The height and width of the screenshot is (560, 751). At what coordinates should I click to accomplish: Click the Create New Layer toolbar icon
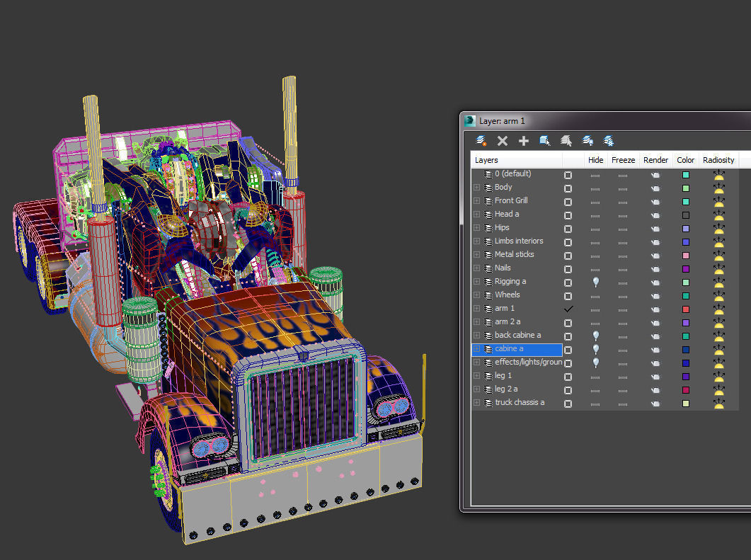(x=481, y=141)
